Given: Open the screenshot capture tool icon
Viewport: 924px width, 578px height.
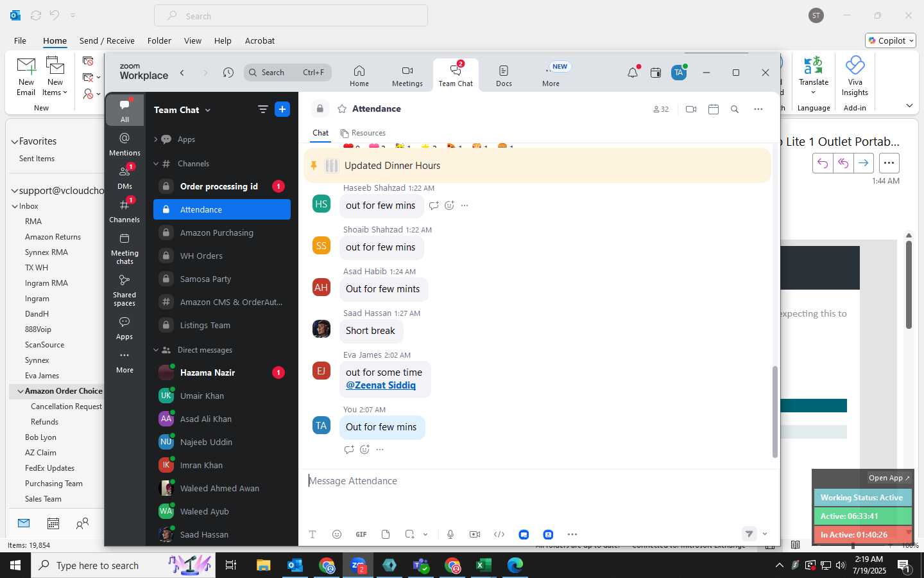Looking at the screenshot, I should coord(410,534).
